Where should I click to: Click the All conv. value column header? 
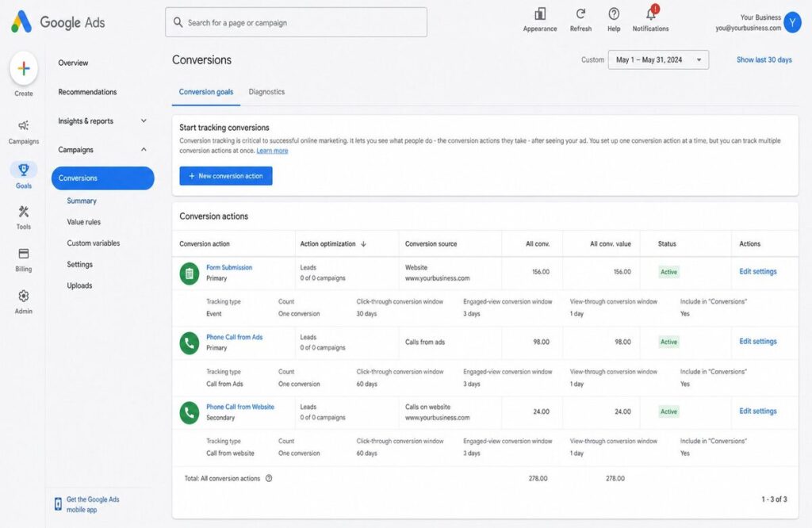611,244
